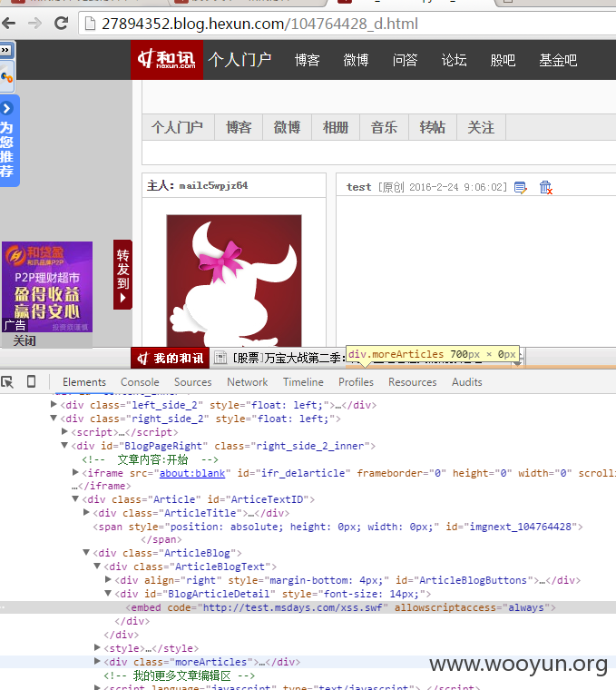Select the 博客 tab in blog menu
The height and width of the screenshot is (690, 616).
[x=239, y=127]
